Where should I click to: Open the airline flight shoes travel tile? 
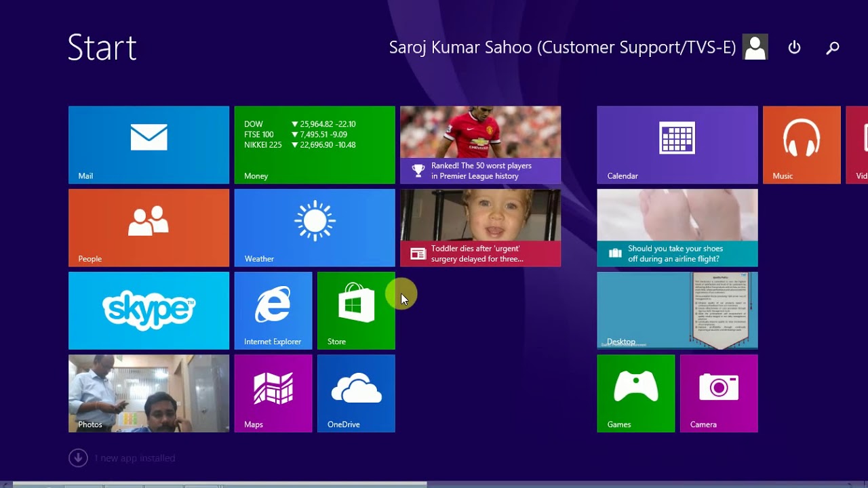coord(677,228)
